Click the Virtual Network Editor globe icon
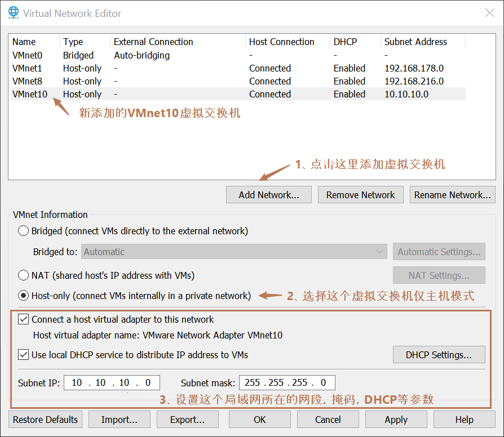The image size is (504, 437). pyautogui.click(x=14, y=12)
